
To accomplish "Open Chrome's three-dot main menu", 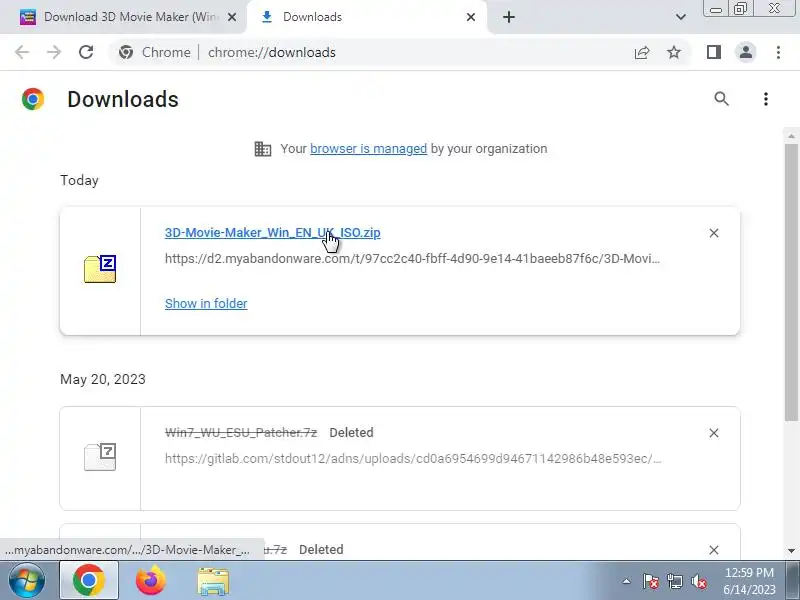I will [x=778, y=52].
